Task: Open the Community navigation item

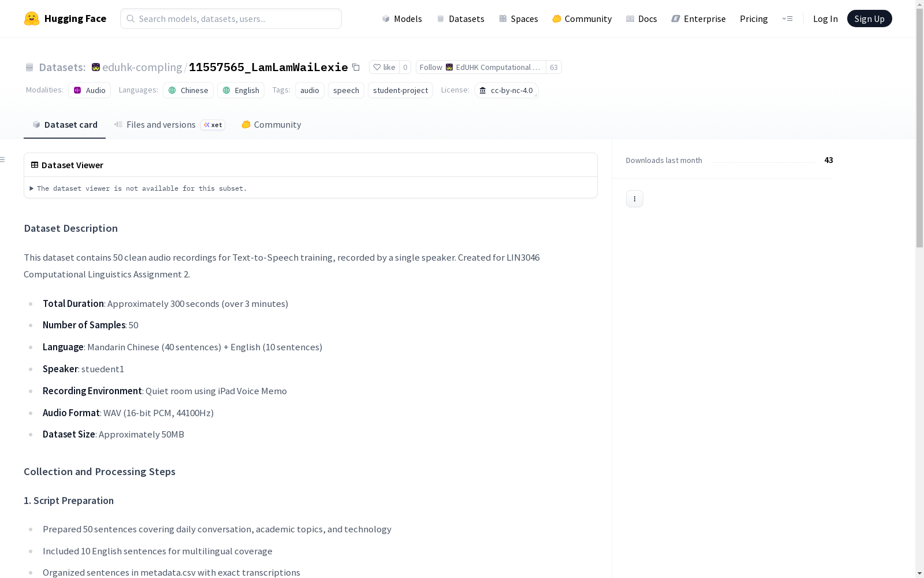Action: coord(582,18)
